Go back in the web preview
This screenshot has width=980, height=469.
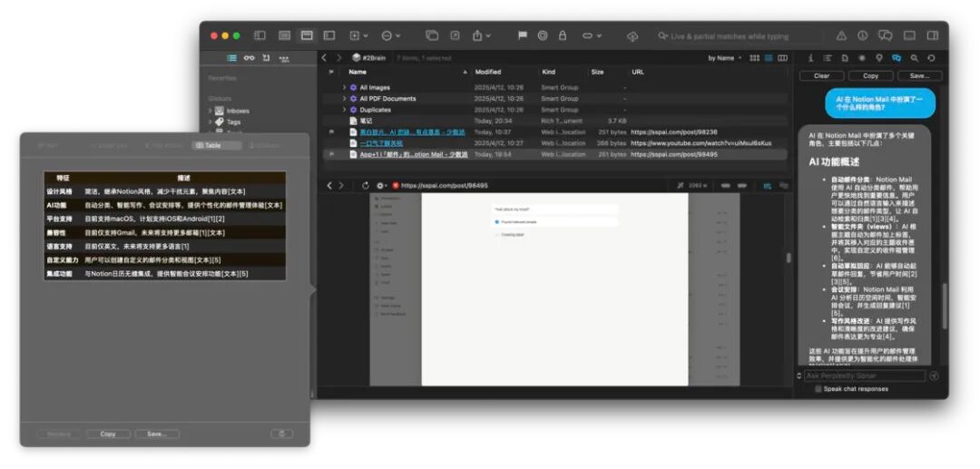pos(330,185)
